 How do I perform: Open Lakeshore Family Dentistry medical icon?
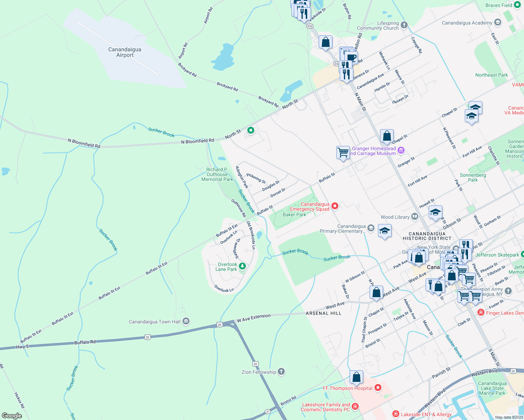point(355,407)
